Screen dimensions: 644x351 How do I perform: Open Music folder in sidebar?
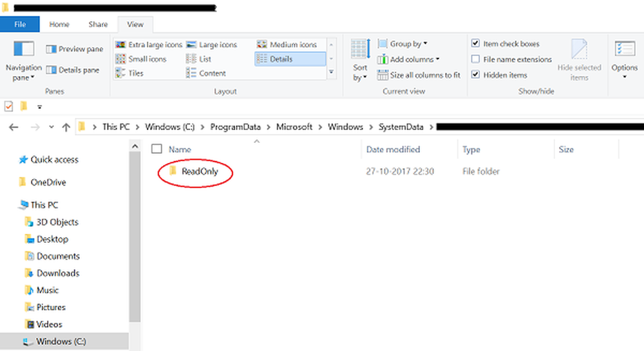coord(42,290)
